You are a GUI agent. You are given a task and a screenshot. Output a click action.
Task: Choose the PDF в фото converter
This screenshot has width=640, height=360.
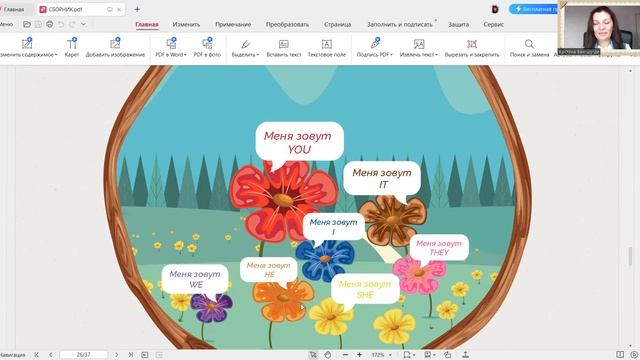click(x=207, y=47)
